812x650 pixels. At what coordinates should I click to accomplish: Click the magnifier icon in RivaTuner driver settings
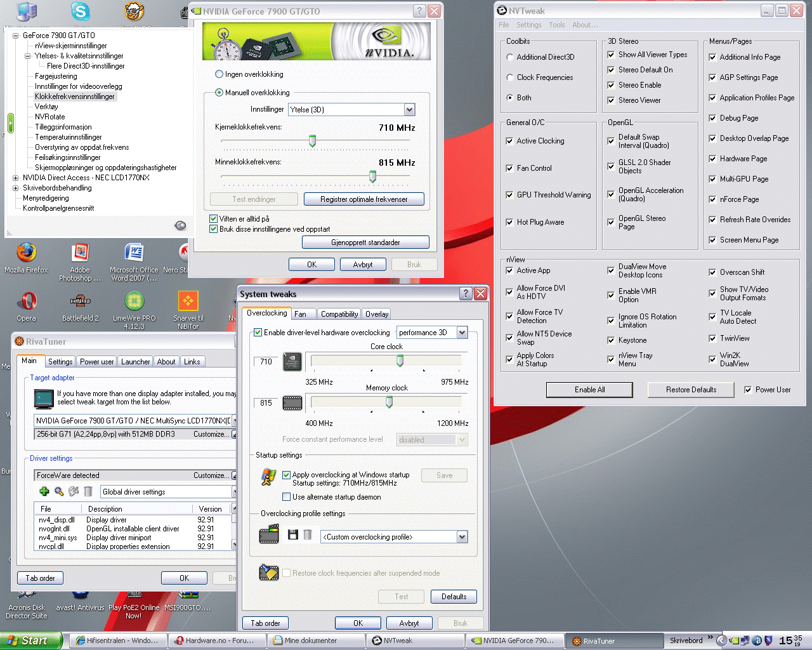pos(59,491)
